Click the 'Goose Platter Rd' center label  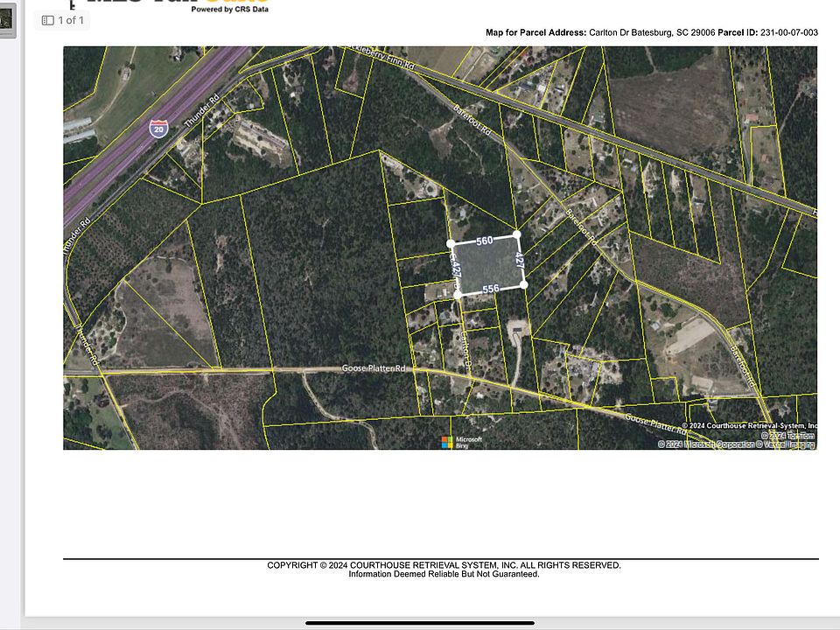click(374, 368)
